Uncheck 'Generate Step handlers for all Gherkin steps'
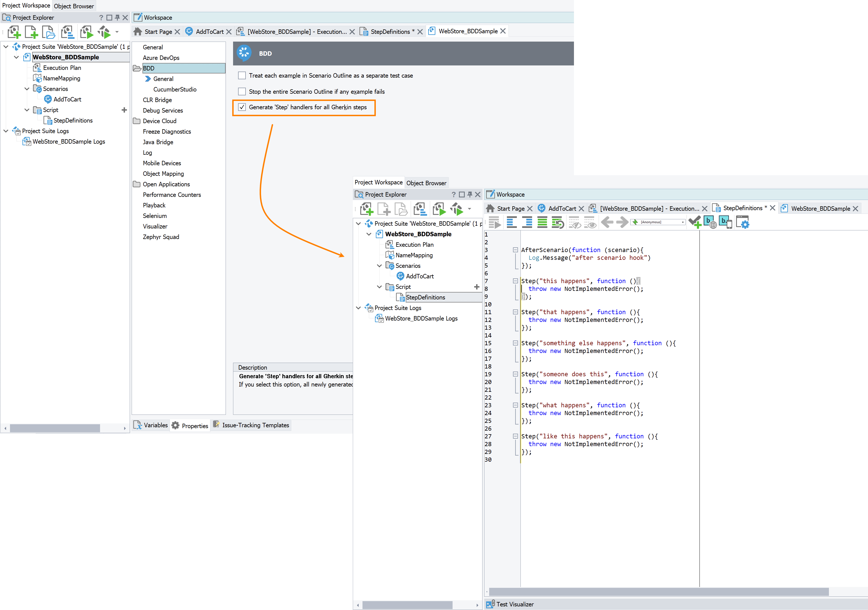Screen dimensions: 868x610 click(242, 107)
